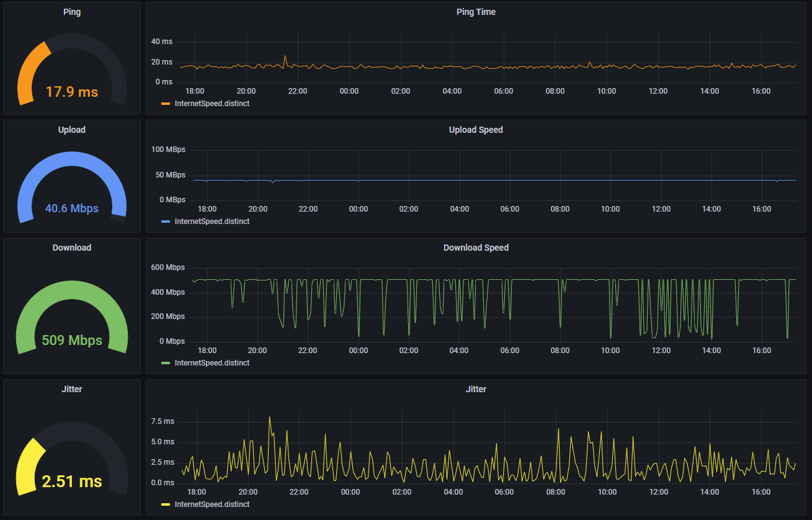Click the 509 Mbps download gauge value
This screenshot has width=812, height=520.
[72, 340]
